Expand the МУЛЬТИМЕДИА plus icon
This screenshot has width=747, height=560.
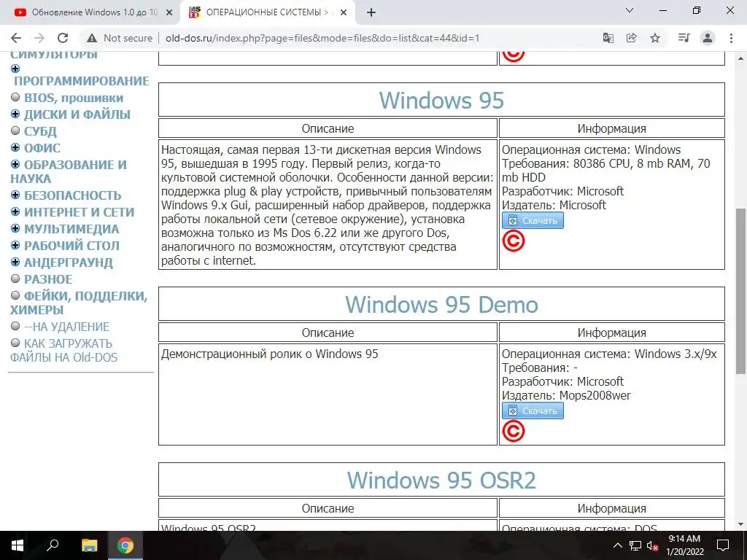15,228
